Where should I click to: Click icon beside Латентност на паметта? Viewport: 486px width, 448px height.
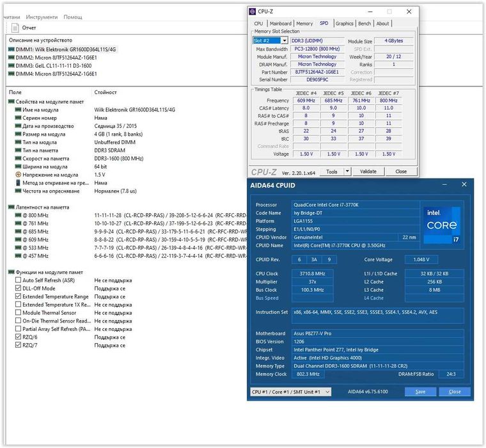(x=11, y=207)
